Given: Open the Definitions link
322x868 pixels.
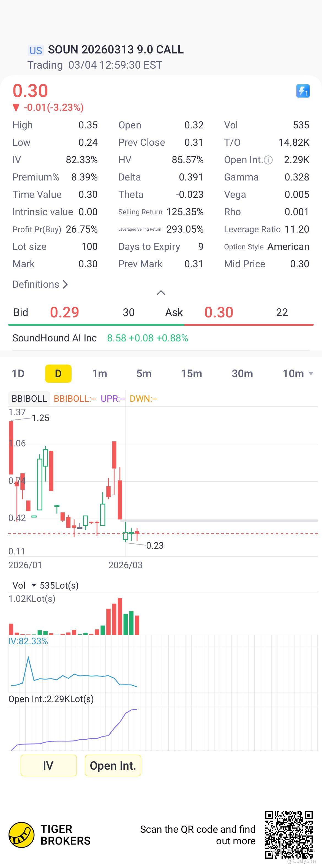Looking at the screenshot, I should 40,284.
